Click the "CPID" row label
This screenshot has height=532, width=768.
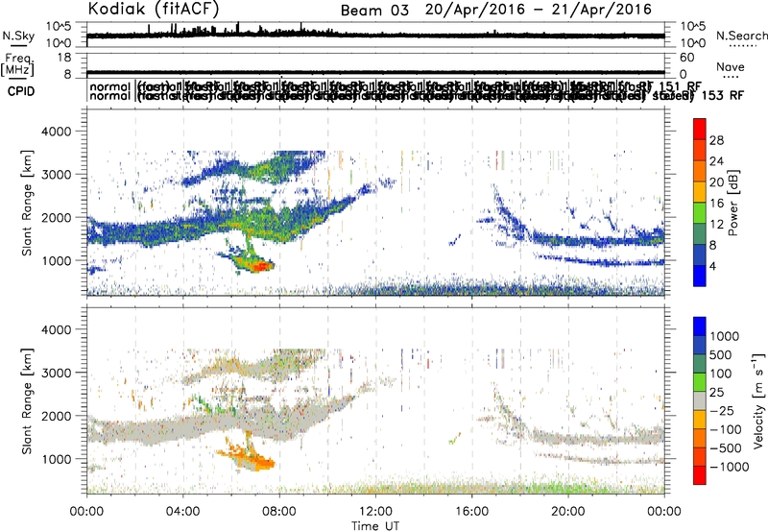click(20, 91)
